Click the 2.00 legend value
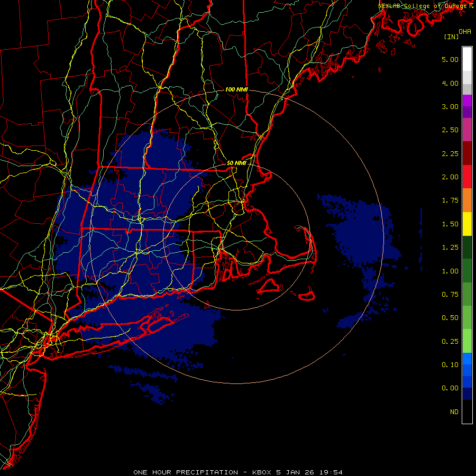Viewport: 476px width, 476px height. [450, 177]
